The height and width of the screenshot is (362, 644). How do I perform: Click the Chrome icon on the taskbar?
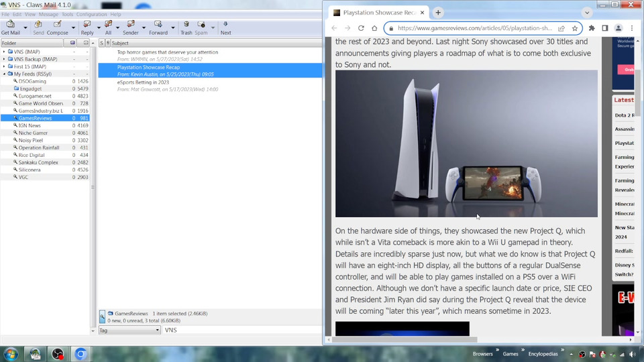(x=80, y=354)
